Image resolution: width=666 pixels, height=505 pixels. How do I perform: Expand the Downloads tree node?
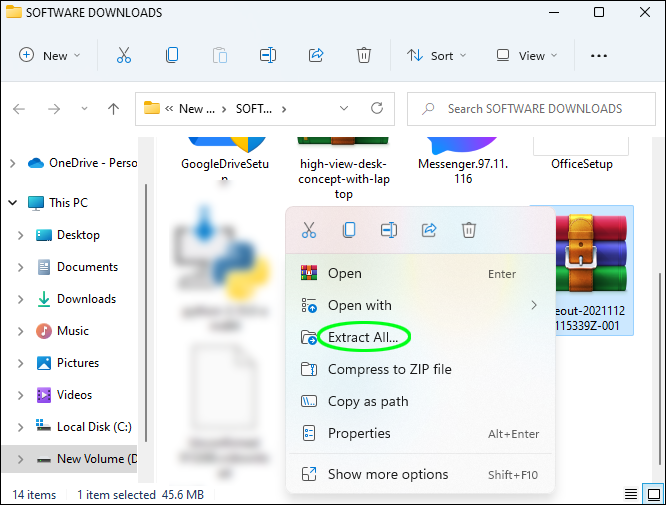(20, 299)
